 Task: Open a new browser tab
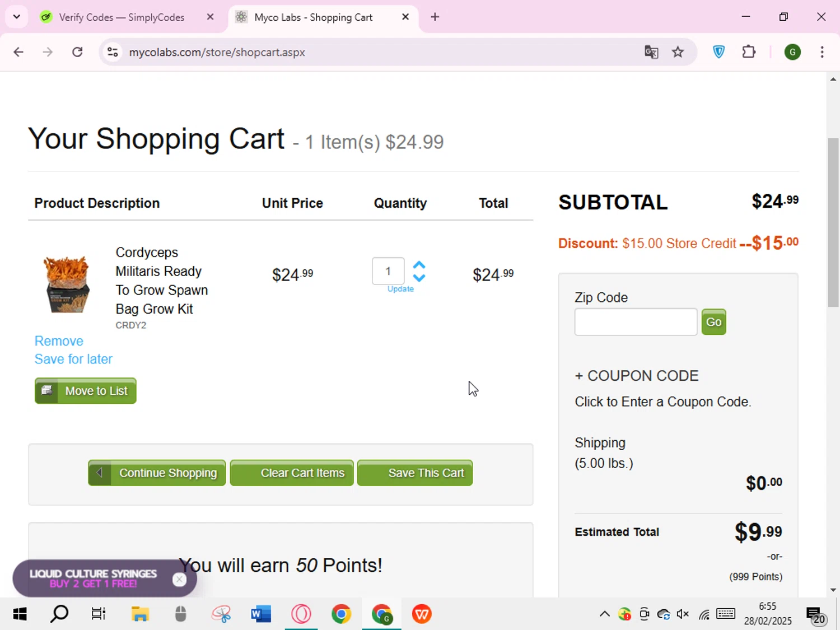point(435,17)
